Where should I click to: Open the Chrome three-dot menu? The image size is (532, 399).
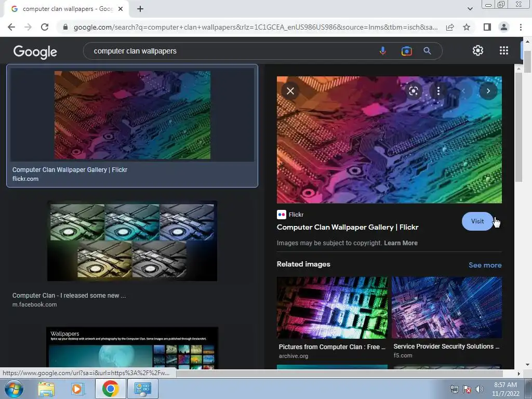tap(521, 27)
